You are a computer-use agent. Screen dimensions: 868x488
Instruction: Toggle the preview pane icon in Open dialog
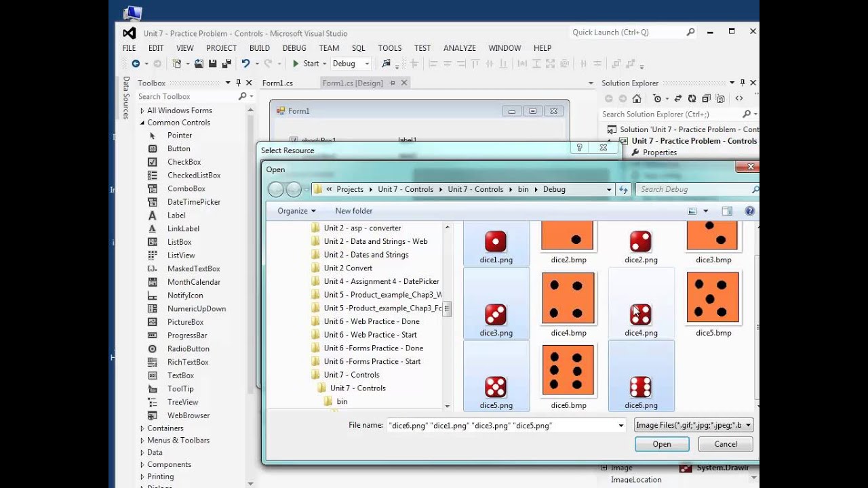(x=727, y=211)
